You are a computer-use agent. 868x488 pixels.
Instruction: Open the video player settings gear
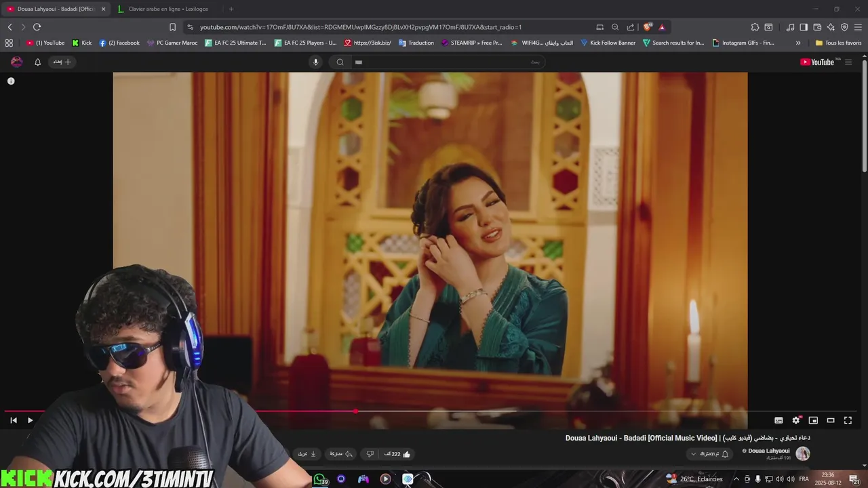click(796, 420)
